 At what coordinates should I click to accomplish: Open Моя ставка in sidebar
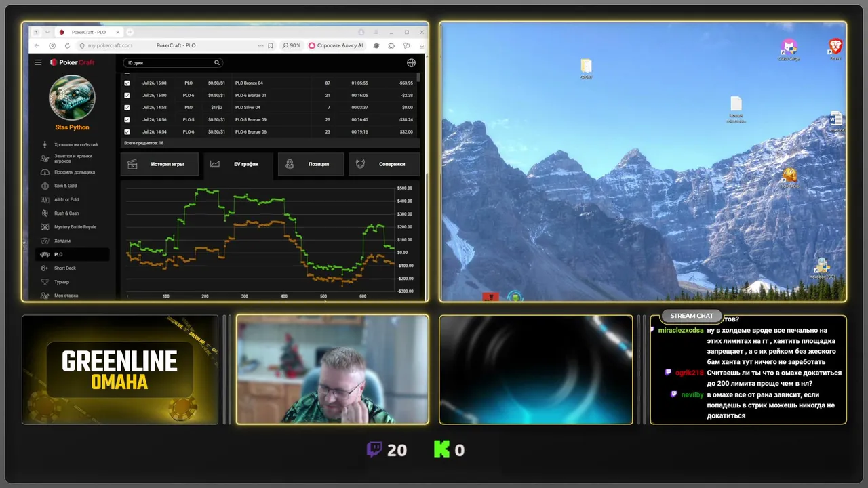click(72, 296)
